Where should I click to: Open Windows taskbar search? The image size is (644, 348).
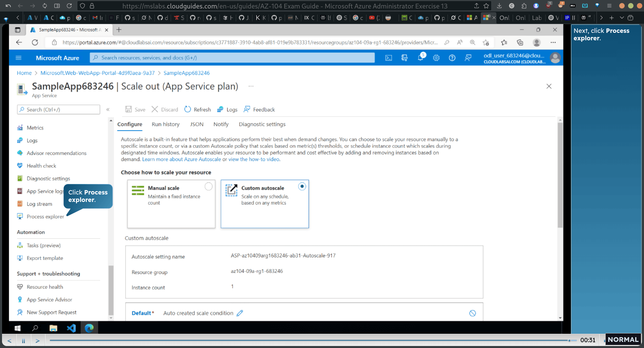[35, 328]
